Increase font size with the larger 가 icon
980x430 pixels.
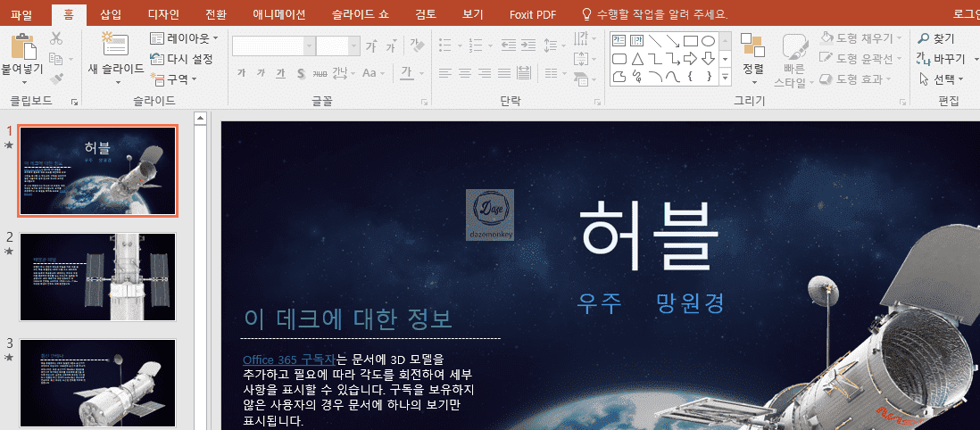point(371,46)
